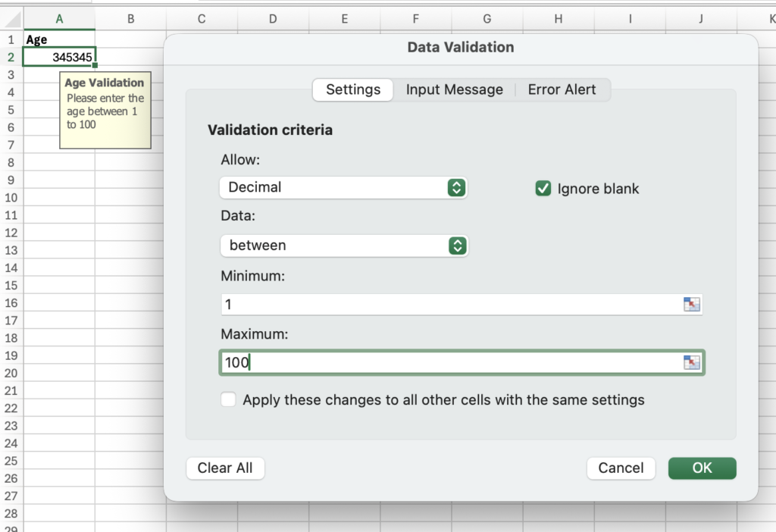Open the Allow dropdown showing Decimal
Viewport: 776px width, 532px height.
pos(343,187)
